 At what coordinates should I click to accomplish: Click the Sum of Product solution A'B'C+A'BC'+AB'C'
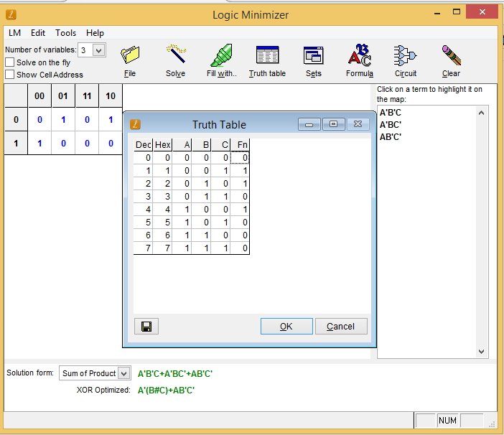(x=175, y=374)
